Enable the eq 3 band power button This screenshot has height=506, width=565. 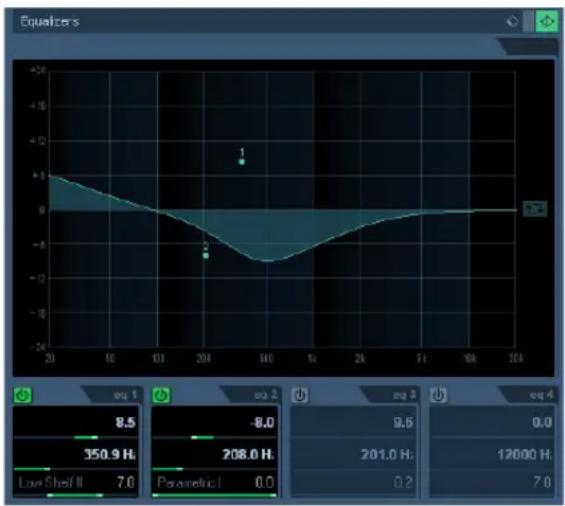[x=300, y=395]
